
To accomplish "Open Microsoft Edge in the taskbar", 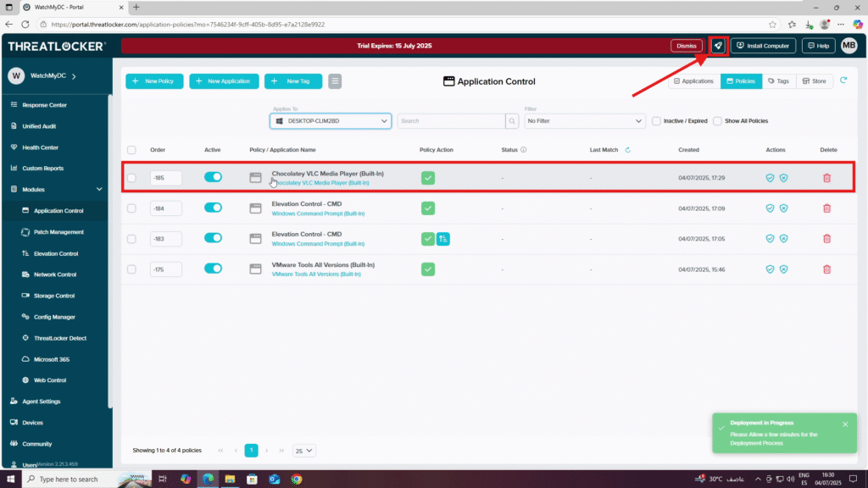I will coord(209,480).
